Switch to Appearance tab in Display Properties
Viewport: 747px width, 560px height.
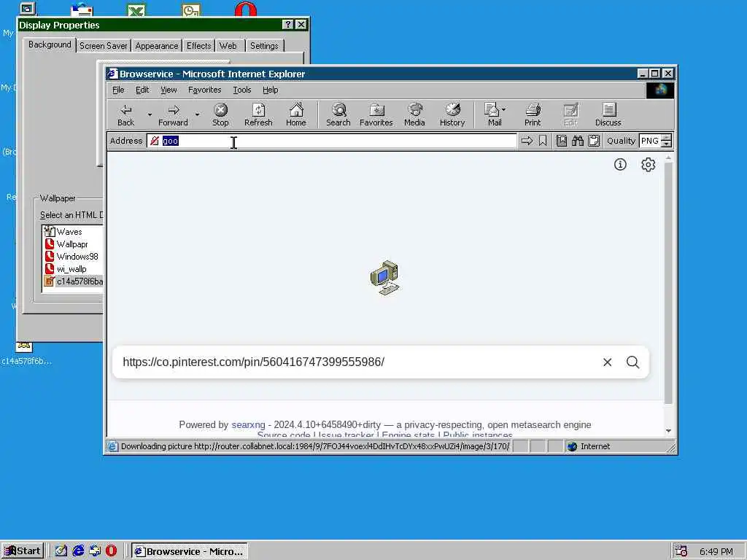click(x=157, y=46)
